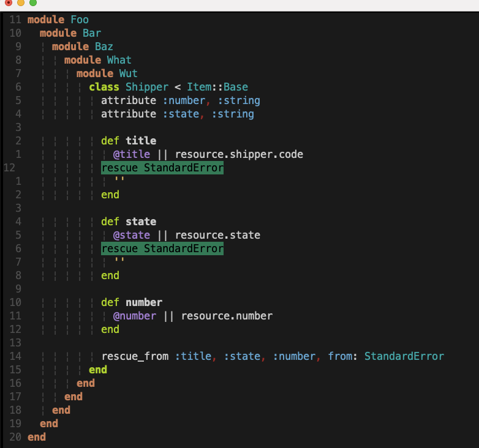Click the "@state" instance variable
The image size is (479, 448).
tap(132, 235)
